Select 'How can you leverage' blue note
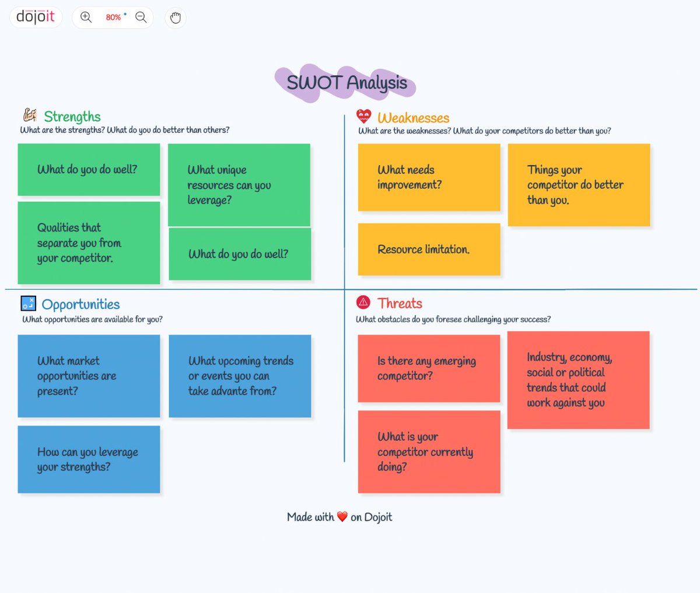Viewport: 700px width, 593px height. coord(89,459)
